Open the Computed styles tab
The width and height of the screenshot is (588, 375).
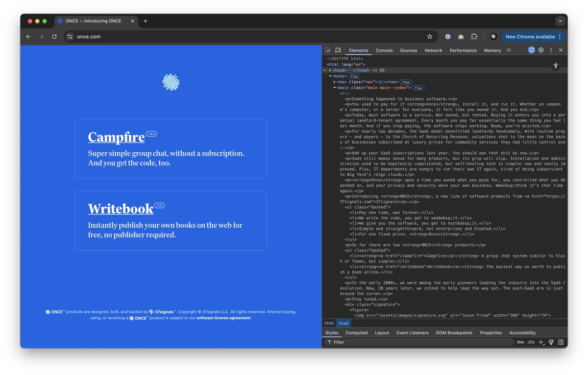(x=357, y=333)
